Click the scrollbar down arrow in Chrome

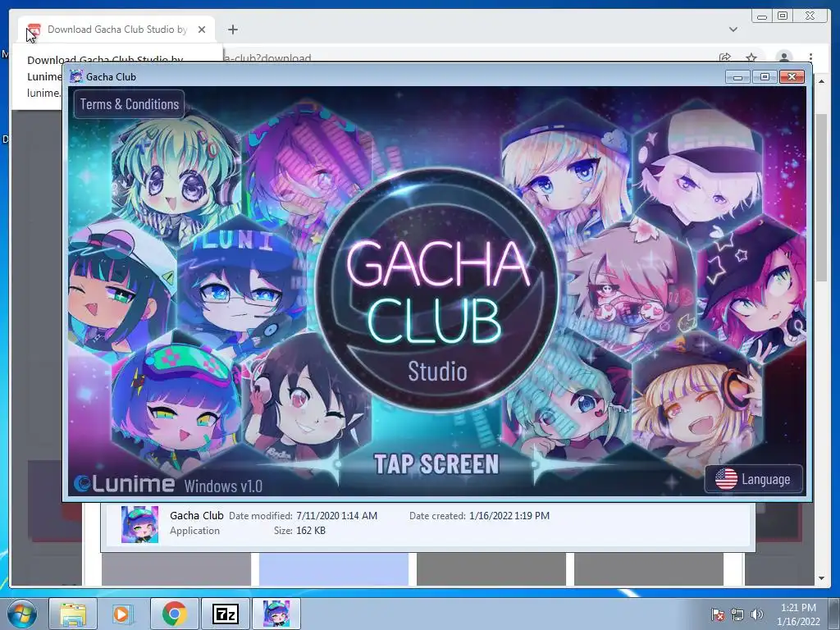[820, 578]
